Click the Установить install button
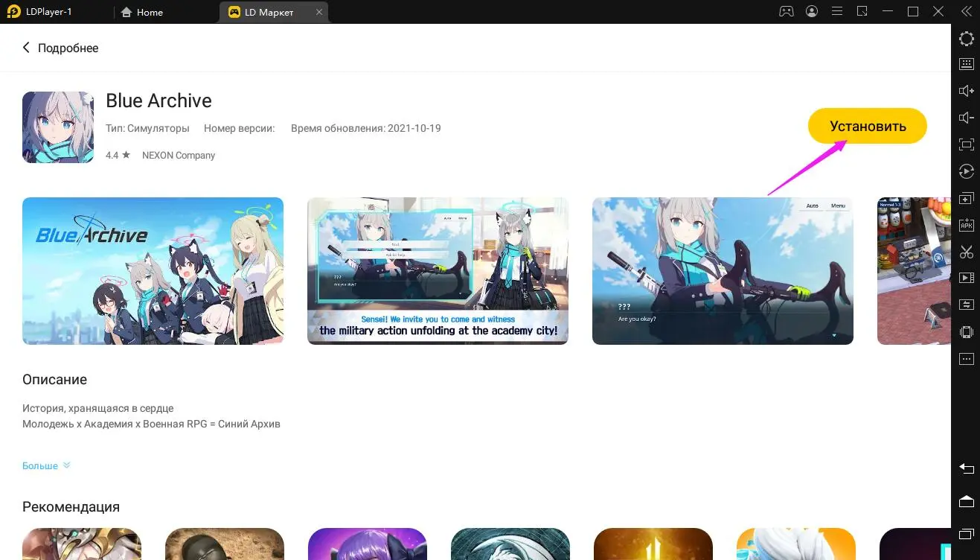 click(868, 126)
